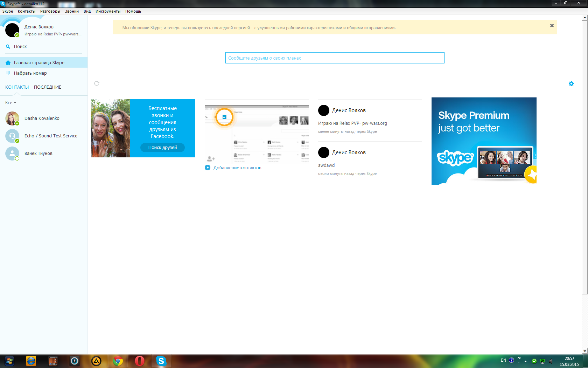Click the Skype home house icon
The image size is (588, 368).
pyautogui.click(x=8, y=63)
